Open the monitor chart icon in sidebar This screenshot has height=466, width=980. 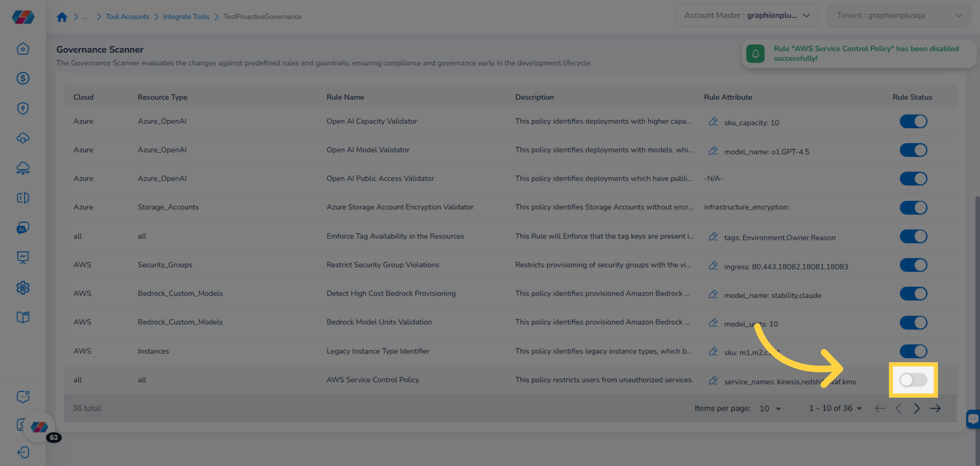tap(23, 257)
